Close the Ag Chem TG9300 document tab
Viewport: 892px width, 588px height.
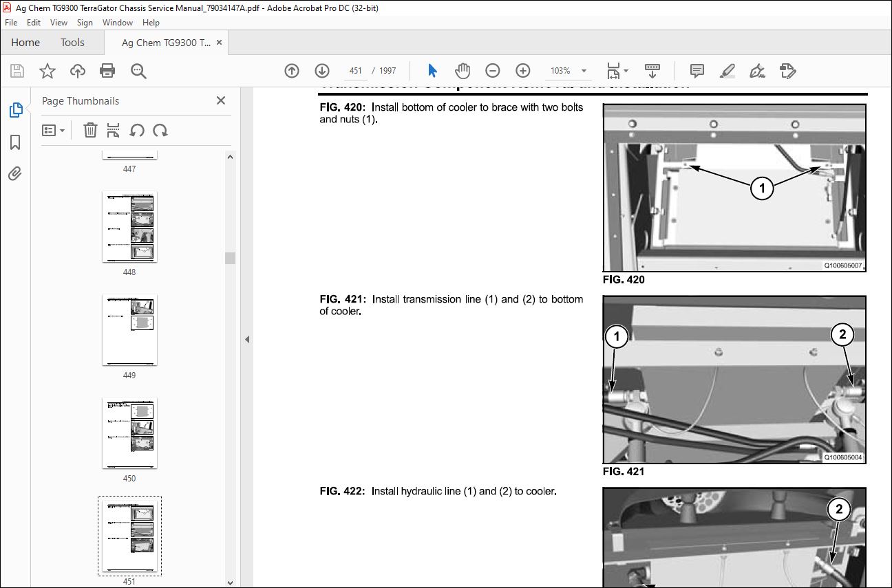tap(220, 43)
